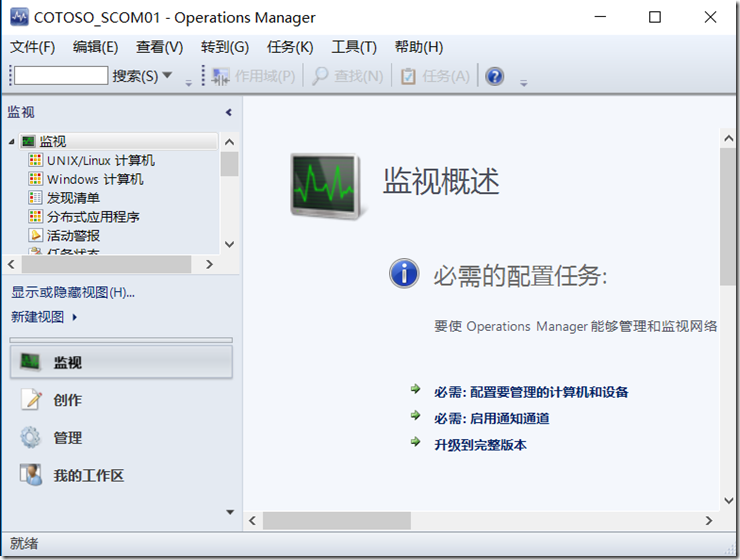Click content pane vertical scrollbar down arrow
Viewport: 740px width, 560px height.
[728, 501]
